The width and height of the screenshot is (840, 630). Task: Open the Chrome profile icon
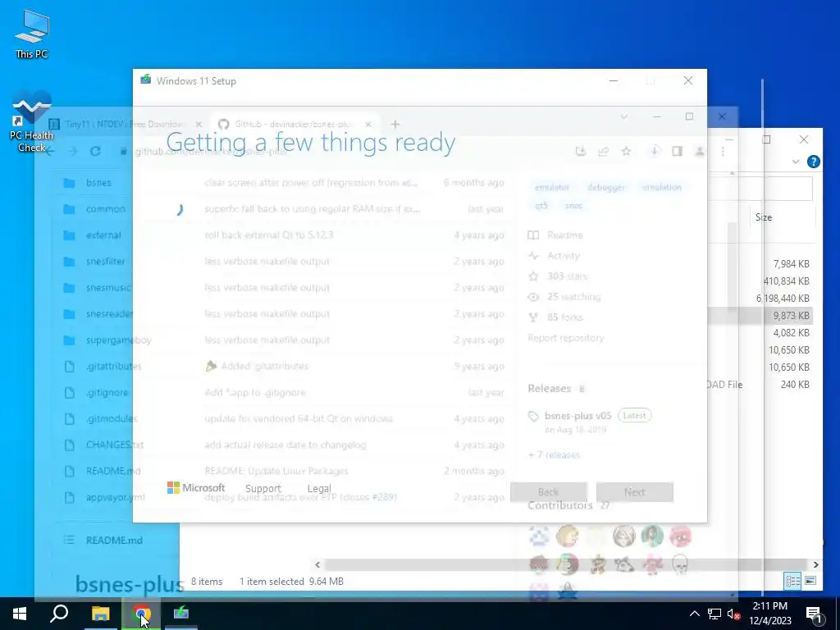[x=700, y=152]
